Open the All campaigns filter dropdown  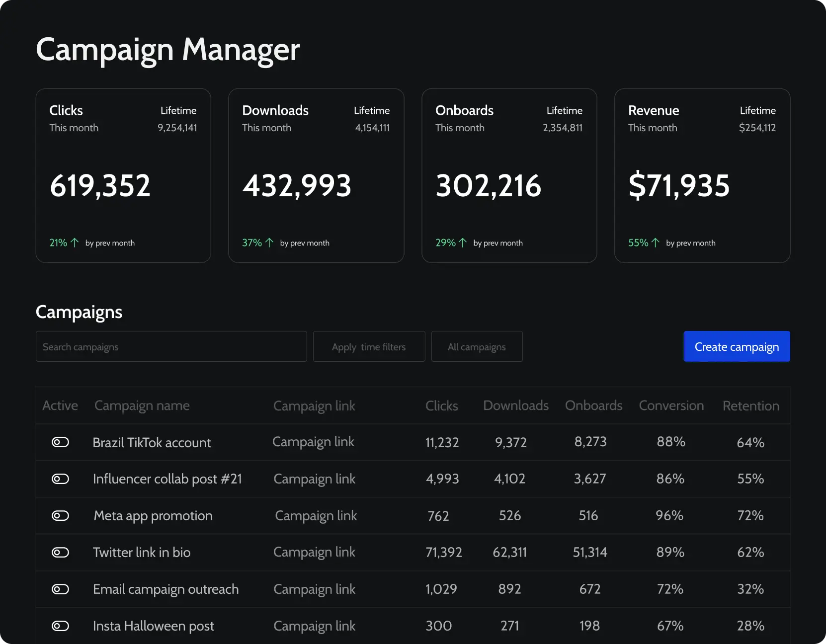pyautogui.click(x=476, y=346)
